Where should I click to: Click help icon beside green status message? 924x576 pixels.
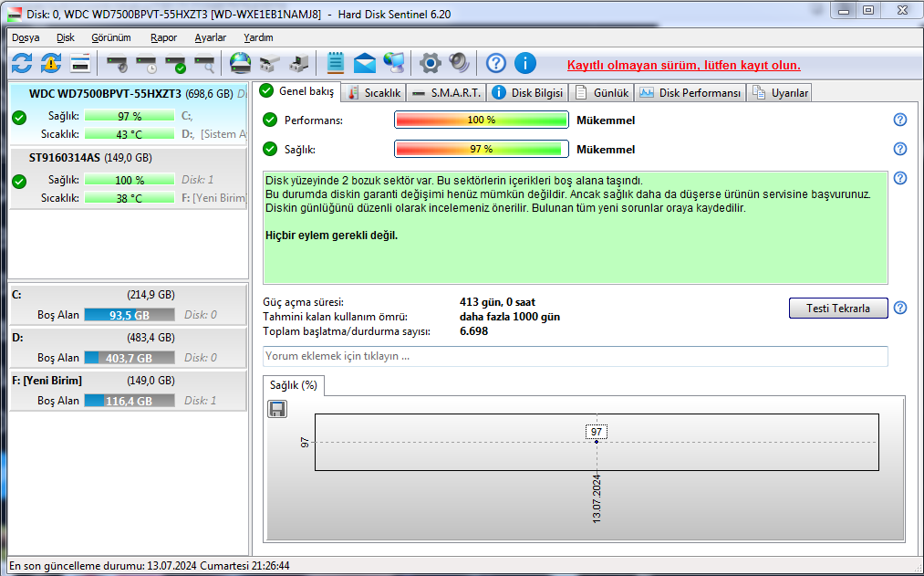(x=900, y=178)
